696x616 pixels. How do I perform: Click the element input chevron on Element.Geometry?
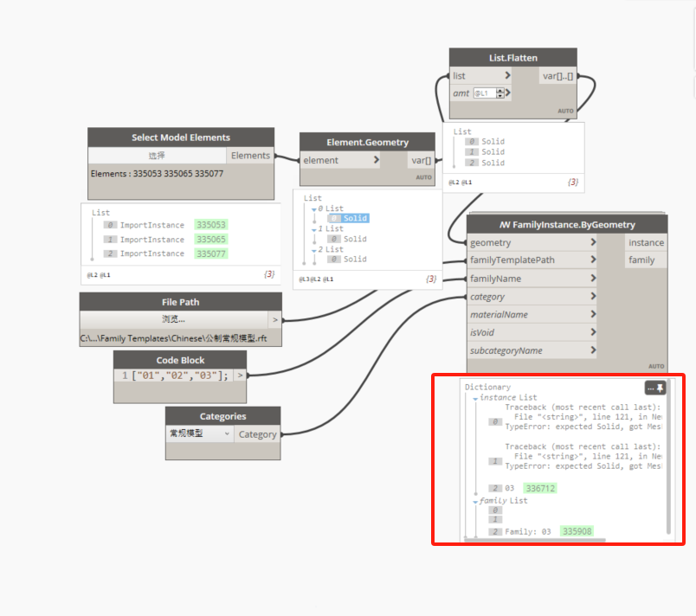[376, 160]
